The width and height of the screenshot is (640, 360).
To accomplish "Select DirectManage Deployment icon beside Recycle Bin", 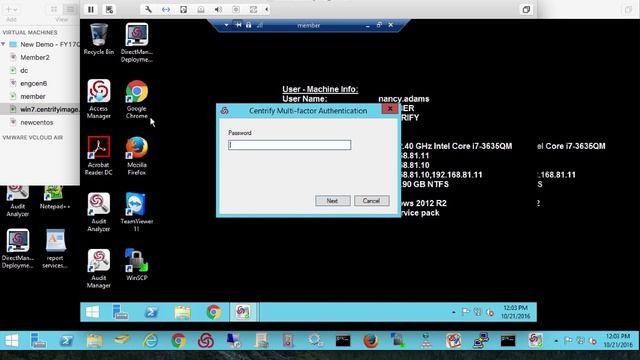I will pos(137,43).
